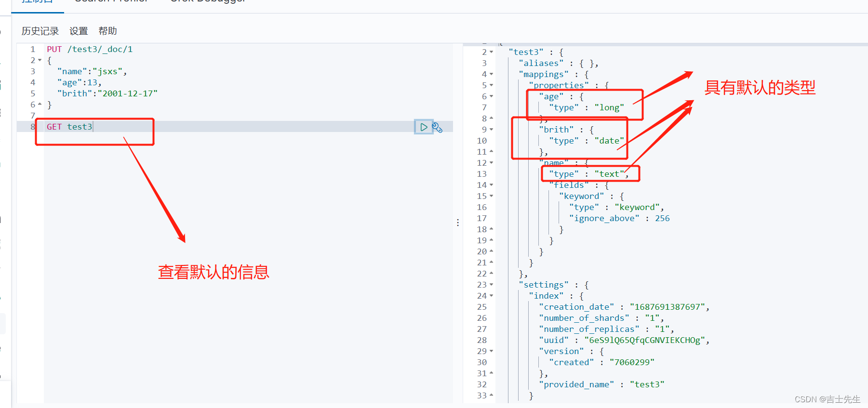868x408 pixels.
Task: Collapse the "properties" block at output line 5
Action: (491, 85)
